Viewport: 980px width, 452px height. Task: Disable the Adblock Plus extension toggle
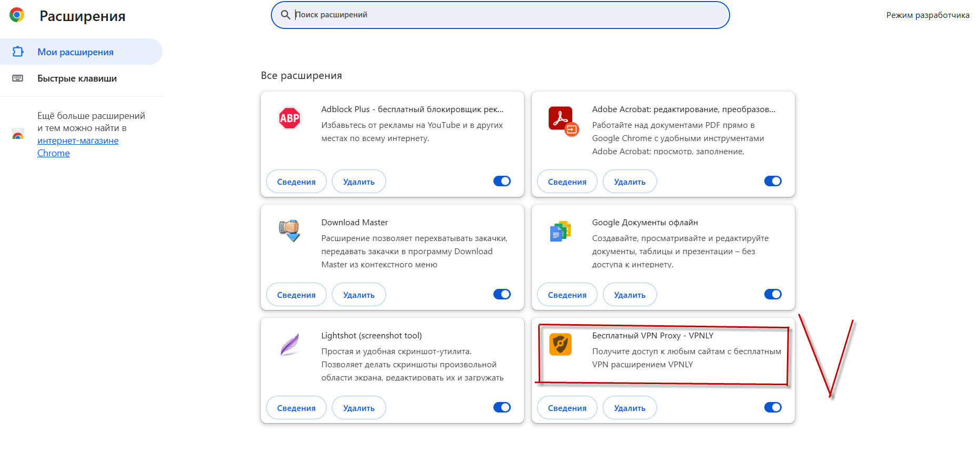tap(502, 181)
